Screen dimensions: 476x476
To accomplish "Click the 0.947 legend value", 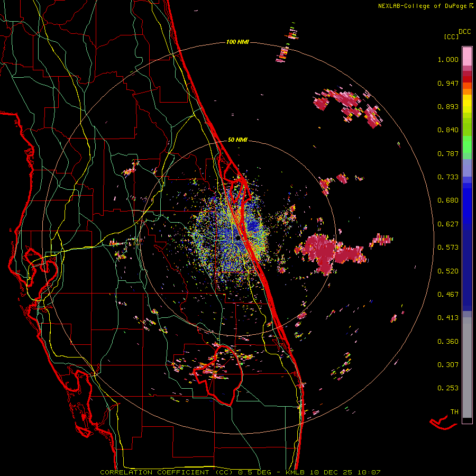I will tap(448, 83).
